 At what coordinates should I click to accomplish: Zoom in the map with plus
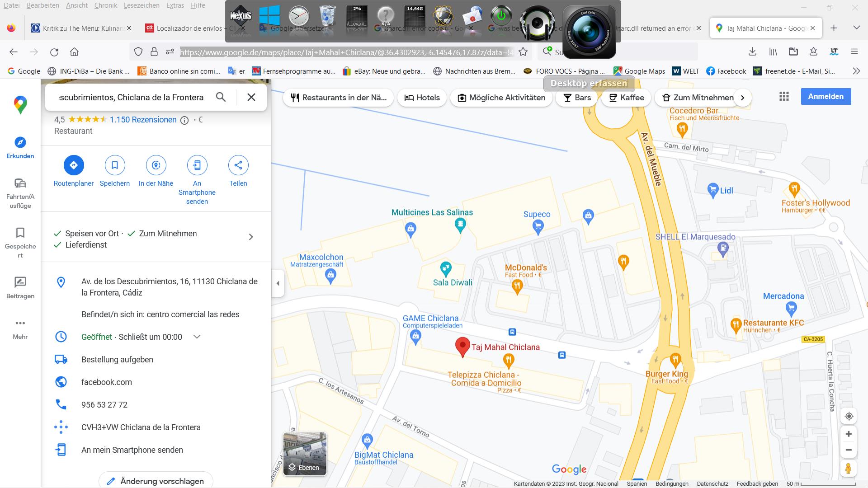coord(849,434)
